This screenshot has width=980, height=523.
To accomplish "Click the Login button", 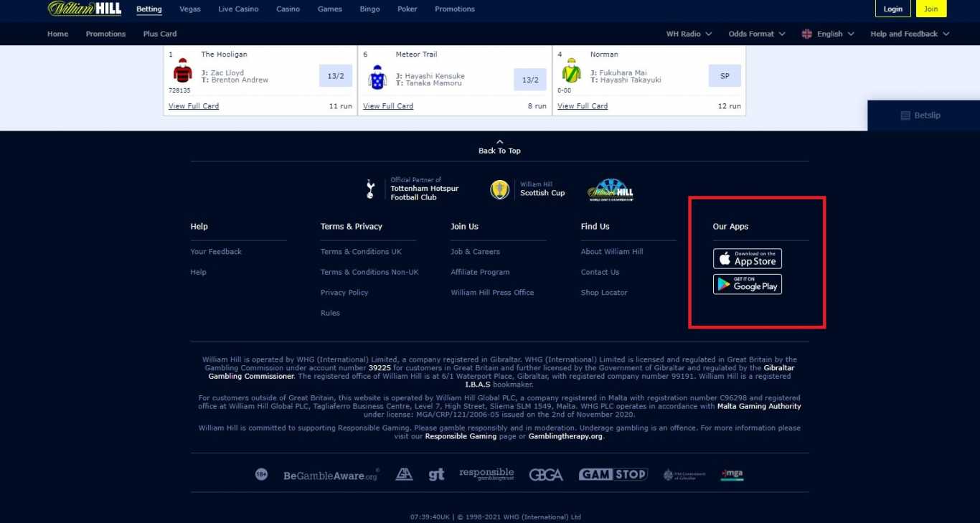I will coord(893,9).
